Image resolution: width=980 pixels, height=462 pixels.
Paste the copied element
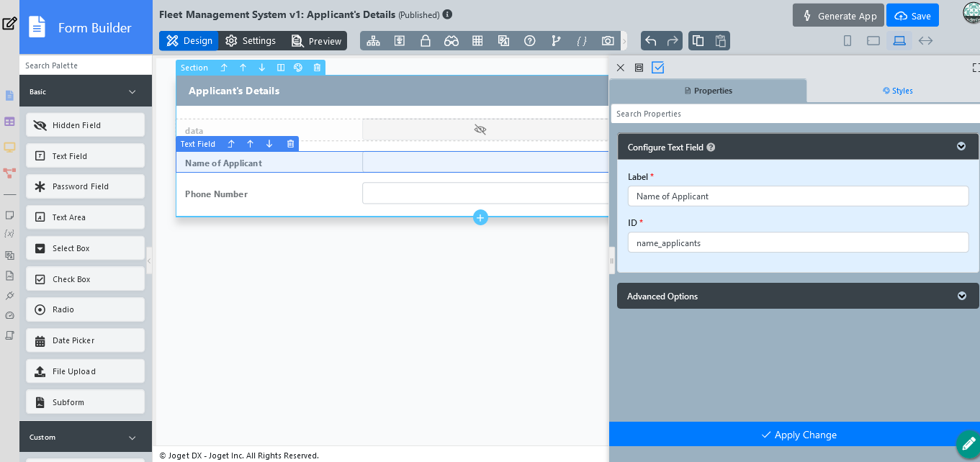720,41
